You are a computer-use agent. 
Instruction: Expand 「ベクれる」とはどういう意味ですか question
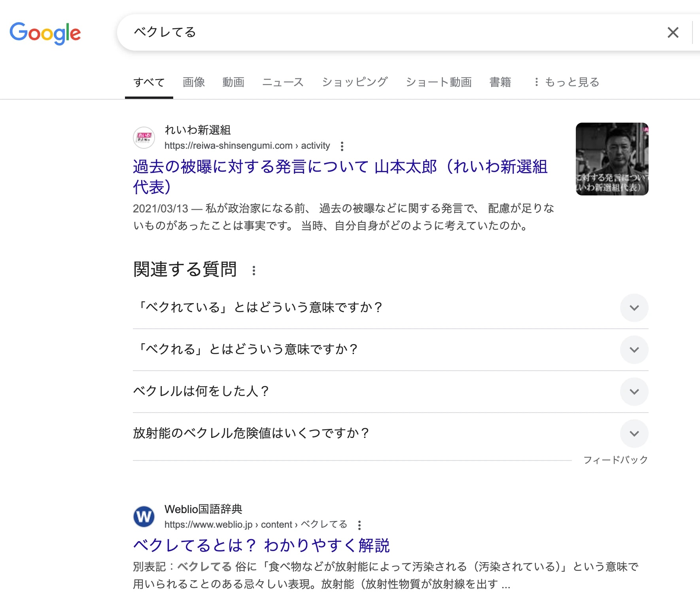pos(634,350)
